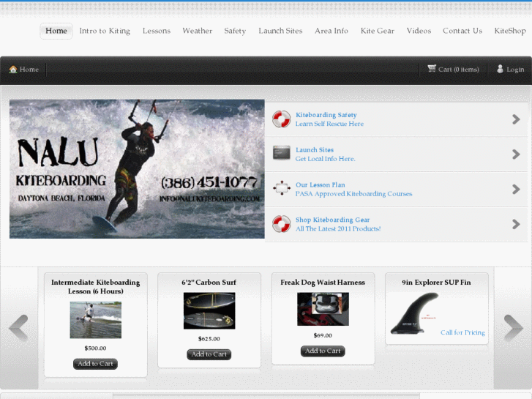Open the Intro to Kiting menu item
The height and width of the screenshot is (399, 532).
click(105, 31)
